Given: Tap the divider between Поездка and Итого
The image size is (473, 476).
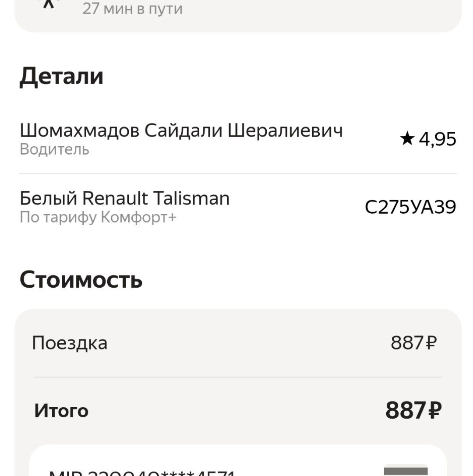Looking at the screenshot, I should (238, 377).
